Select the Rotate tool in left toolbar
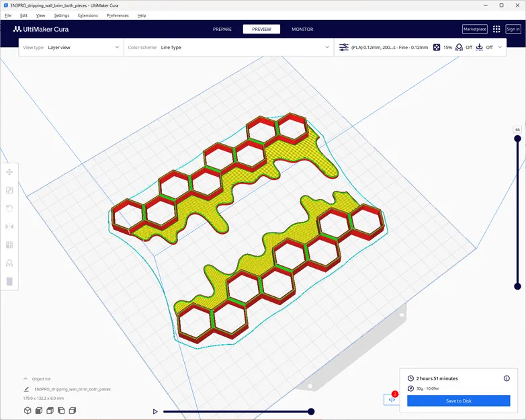This screenshot has width=526, height=420. [x=9, y=208]
